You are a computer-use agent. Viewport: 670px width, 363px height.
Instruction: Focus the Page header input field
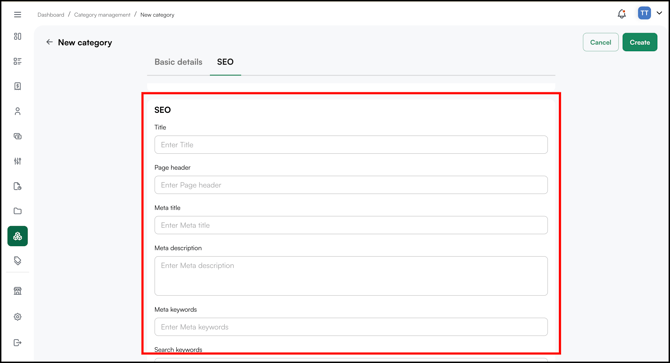point(351,185)
